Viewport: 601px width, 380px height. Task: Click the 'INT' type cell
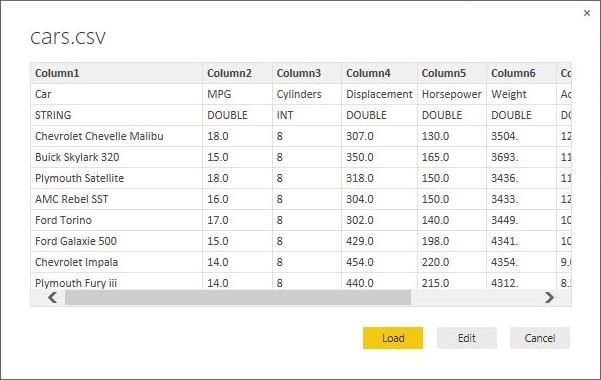(x=307, y=115)
